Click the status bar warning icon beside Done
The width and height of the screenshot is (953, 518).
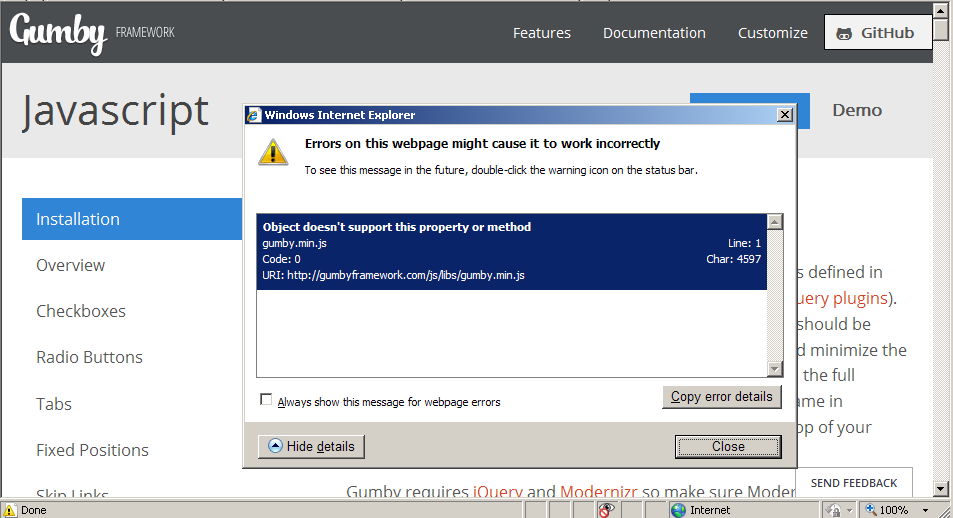tap(10, 510)
